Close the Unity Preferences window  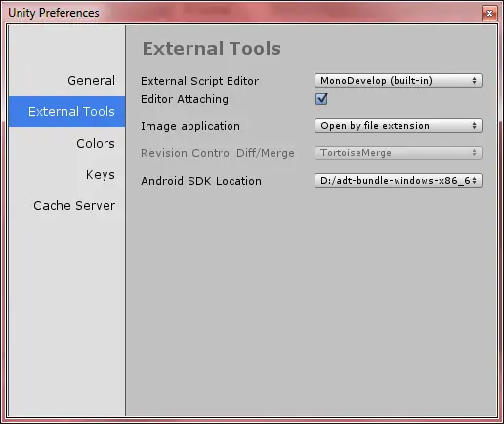click(489, 14)
